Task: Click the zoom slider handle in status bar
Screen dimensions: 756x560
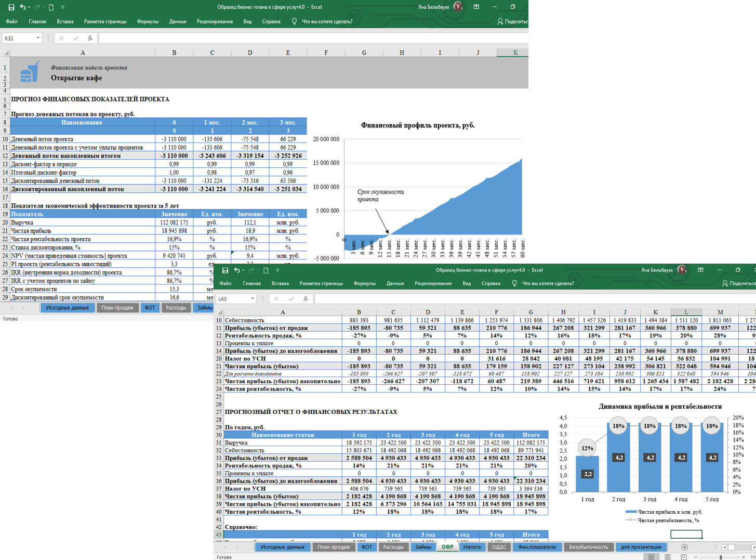Action: click(x=721, y=557)
